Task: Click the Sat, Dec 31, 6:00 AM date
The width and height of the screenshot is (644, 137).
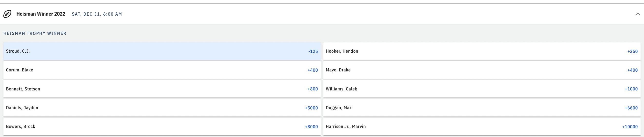Action: (x=97, y=14)
